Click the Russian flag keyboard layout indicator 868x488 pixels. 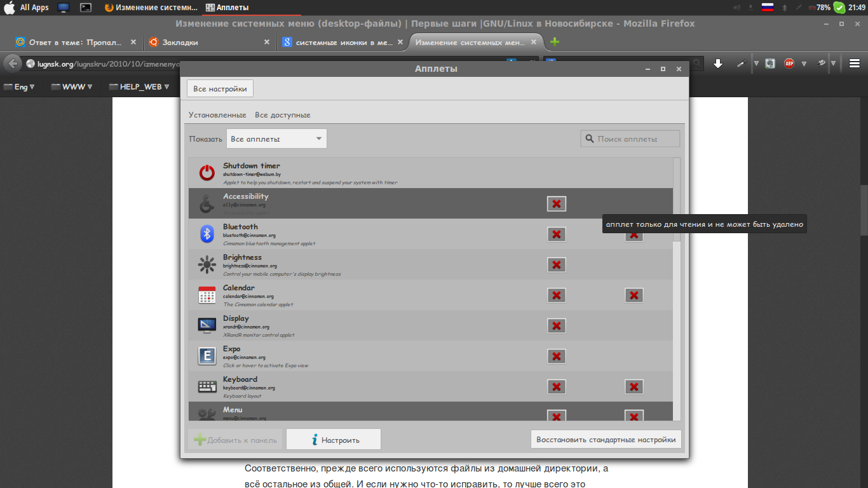click(767, 8)
